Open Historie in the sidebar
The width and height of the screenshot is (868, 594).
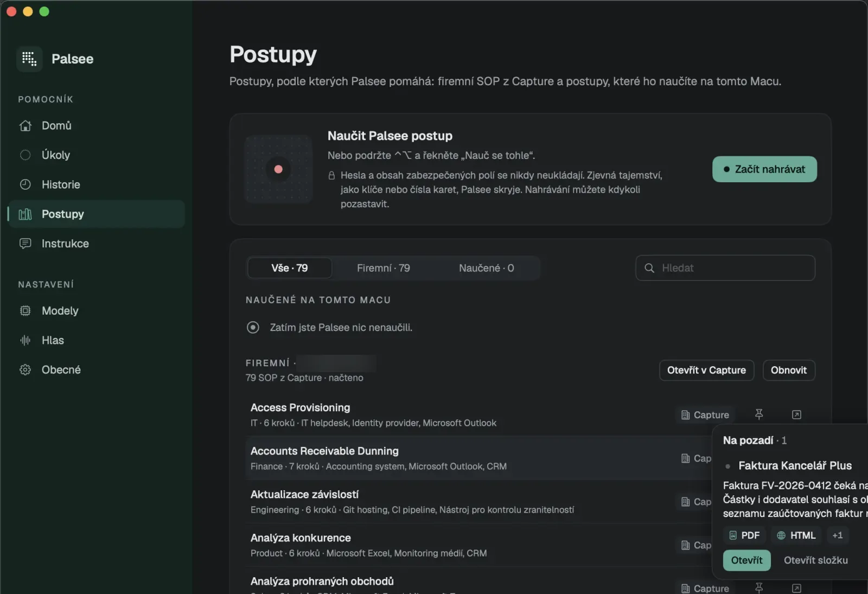point(97,184)
